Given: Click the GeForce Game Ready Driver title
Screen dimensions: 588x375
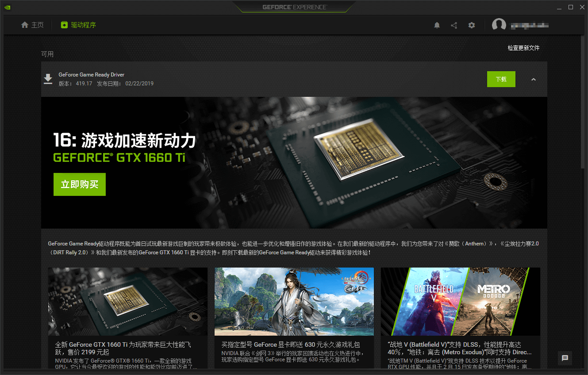Looking at the screenshot, I should point(92,75).
